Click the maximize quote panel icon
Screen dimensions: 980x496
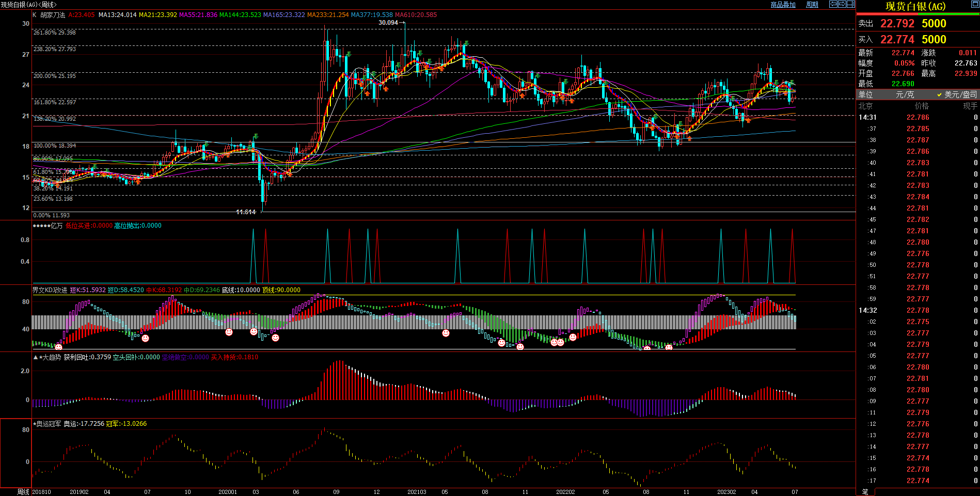[x=975, y=4]
